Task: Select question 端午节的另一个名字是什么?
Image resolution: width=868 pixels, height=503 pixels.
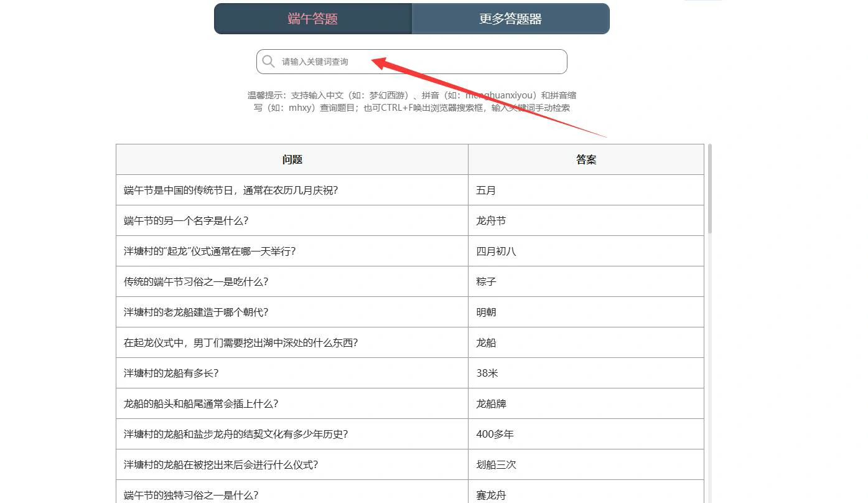Action: point(292,220)
